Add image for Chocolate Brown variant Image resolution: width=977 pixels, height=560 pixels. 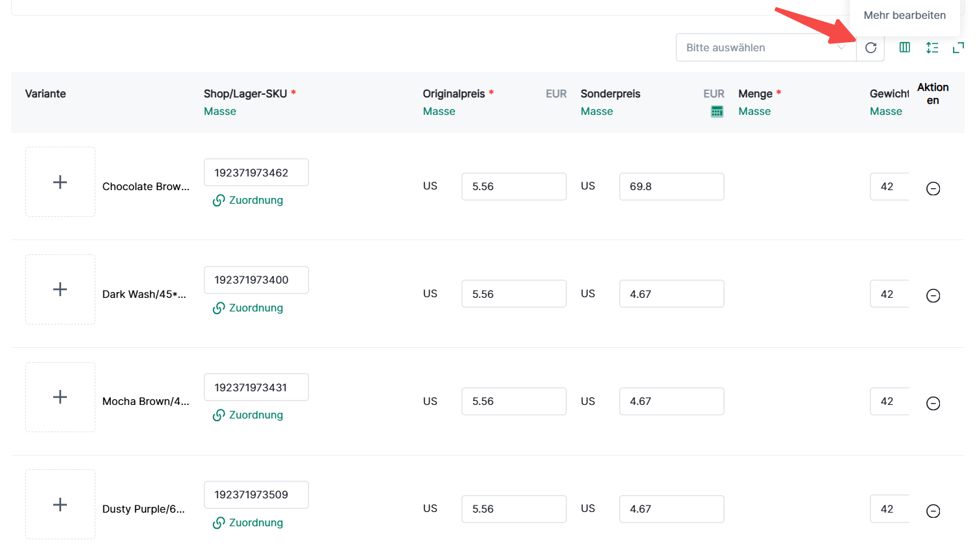[60, 182]
